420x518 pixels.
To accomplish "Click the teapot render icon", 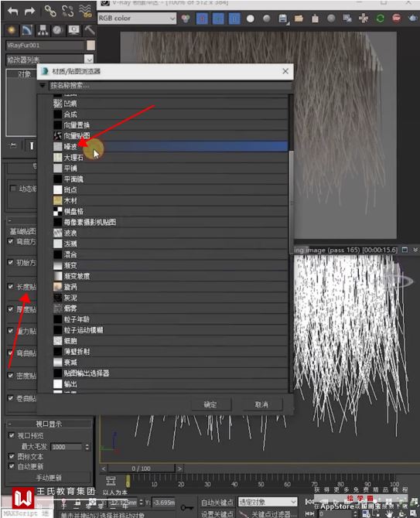I will point(413,19).
